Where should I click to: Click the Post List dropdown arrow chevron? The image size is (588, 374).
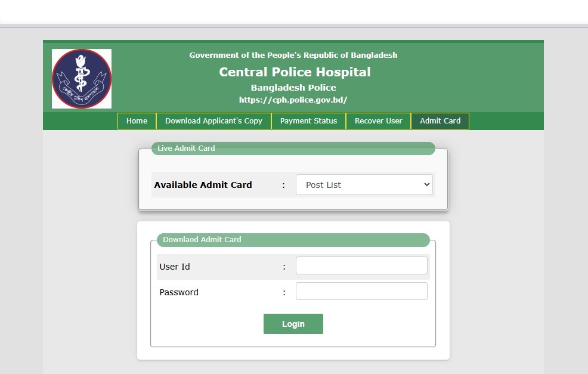pos(426,184)
